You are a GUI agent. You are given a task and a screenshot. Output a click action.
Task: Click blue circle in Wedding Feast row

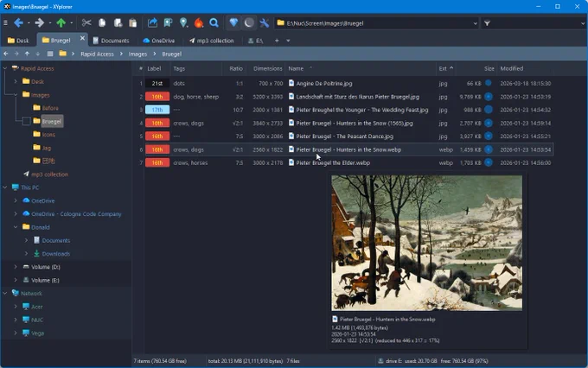[489, 110]
